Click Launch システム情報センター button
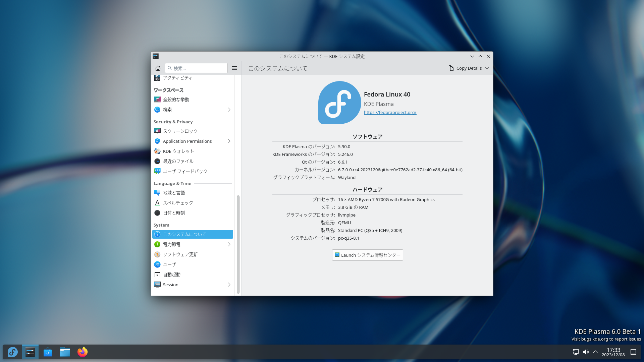Image resolution: width=644 pixels, height=362 pixels. tap(367, 255)
